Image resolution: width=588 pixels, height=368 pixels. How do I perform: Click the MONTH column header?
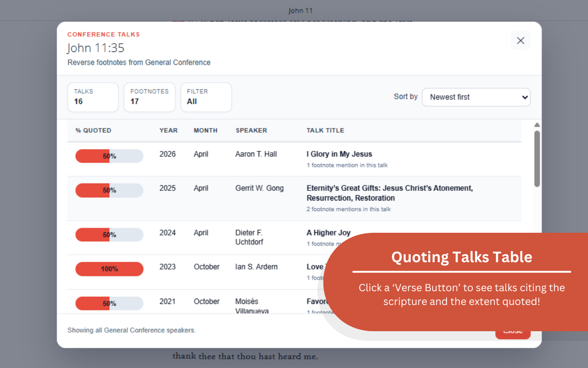coord(205,131)
